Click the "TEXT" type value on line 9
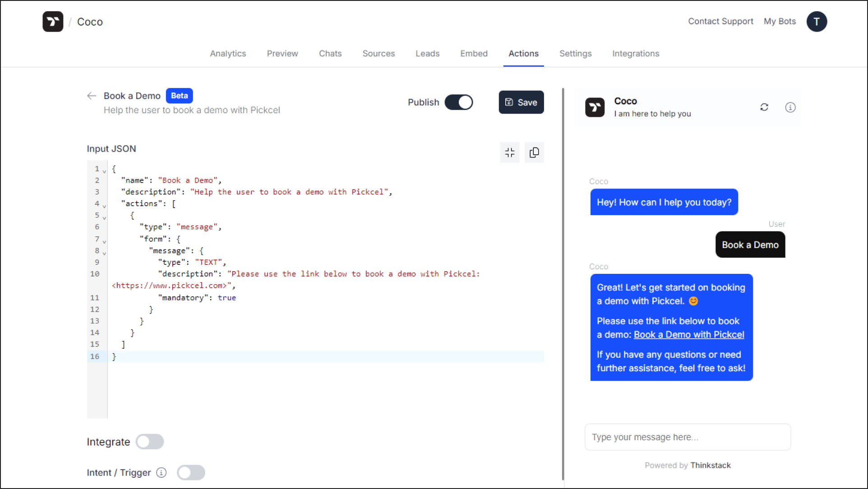The width and height of the screenshot is (868, 489). [208, 262]
